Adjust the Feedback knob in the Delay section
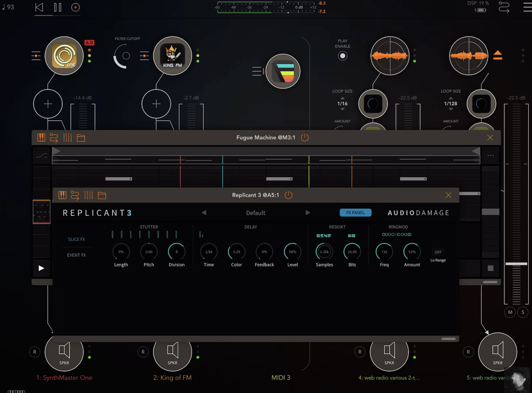The image size is (532, 393). (x=264, y=252)
